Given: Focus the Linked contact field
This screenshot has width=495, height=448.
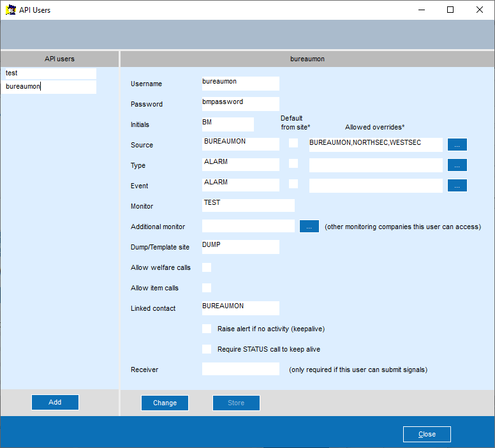Looking at the screenshot, I should [240, 308].
